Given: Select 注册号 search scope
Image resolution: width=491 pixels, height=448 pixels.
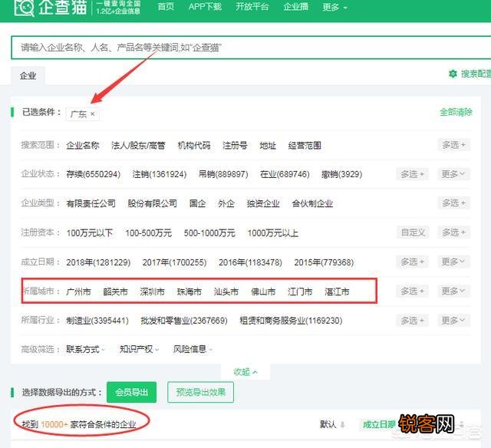Looking at the screenshot, I should (235, 146).
